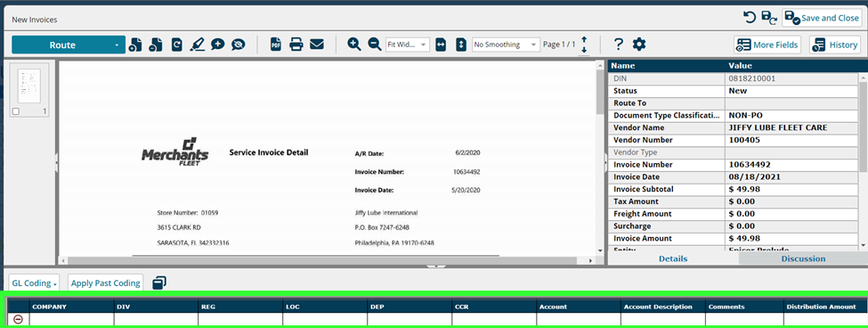Zoom in on the invoice image
Image resolution: width=868 pixels, height=328 pixels.
[x=353, y=45]
